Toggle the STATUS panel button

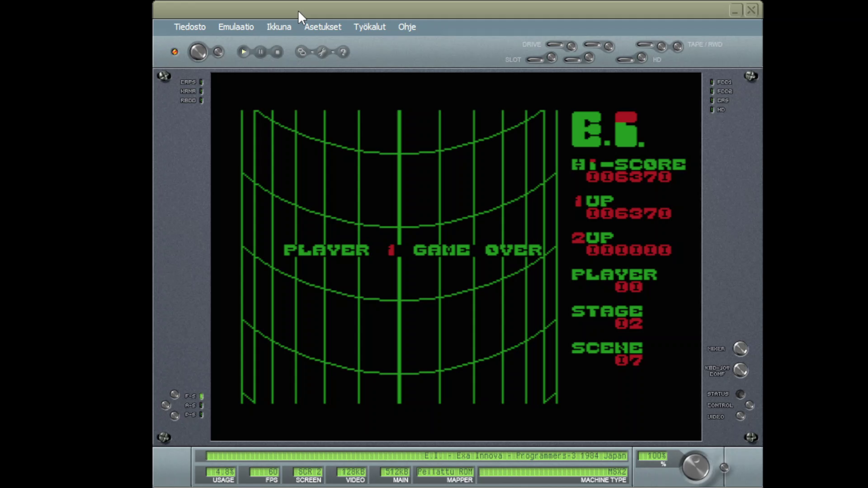[740, 394]
